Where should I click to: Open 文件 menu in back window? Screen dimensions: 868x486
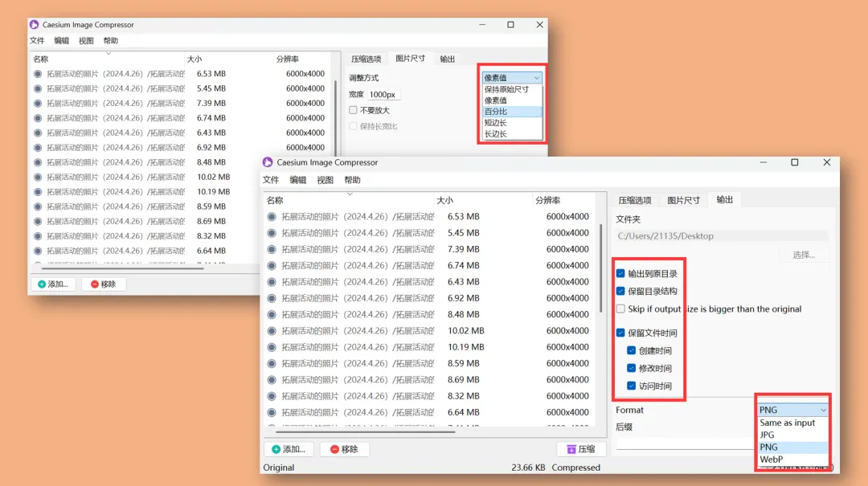point(37,41)
